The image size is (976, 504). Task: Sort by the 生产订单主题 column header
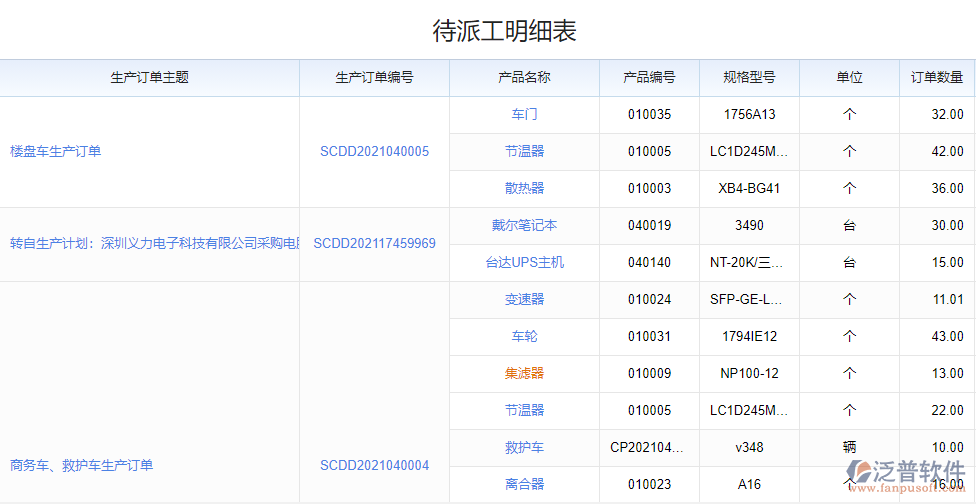click(149, 78)
